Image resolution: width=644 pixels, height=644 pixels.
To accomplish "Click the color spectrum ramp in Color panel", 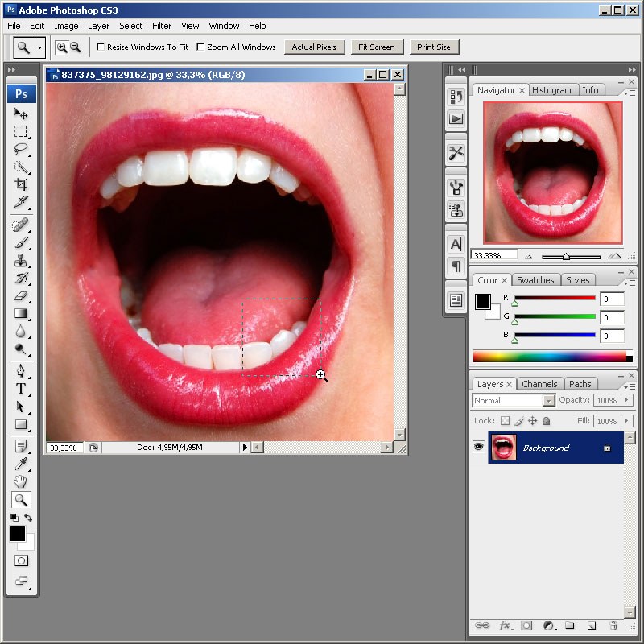I will point(549,357).
